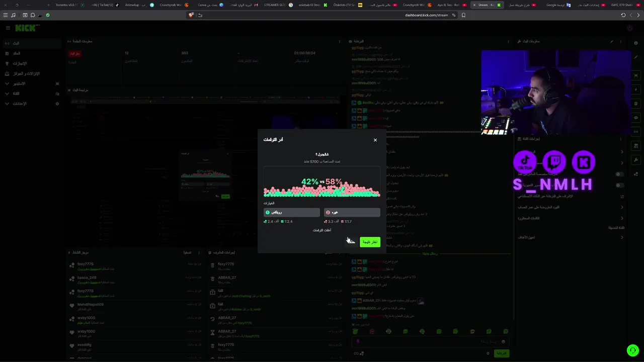Expand the first channel actions row chevron

pos(622,152)
